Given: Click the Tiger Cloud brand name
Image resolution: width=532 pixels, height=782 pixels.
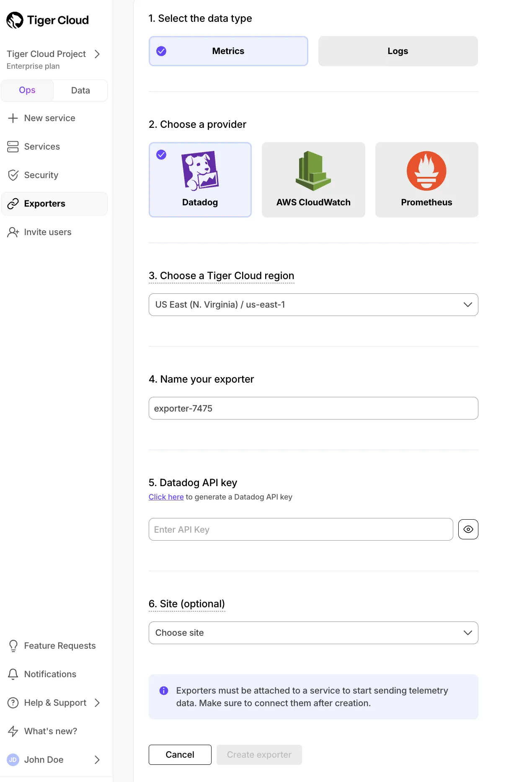Looking at the screenshot, I should point(58,20).
